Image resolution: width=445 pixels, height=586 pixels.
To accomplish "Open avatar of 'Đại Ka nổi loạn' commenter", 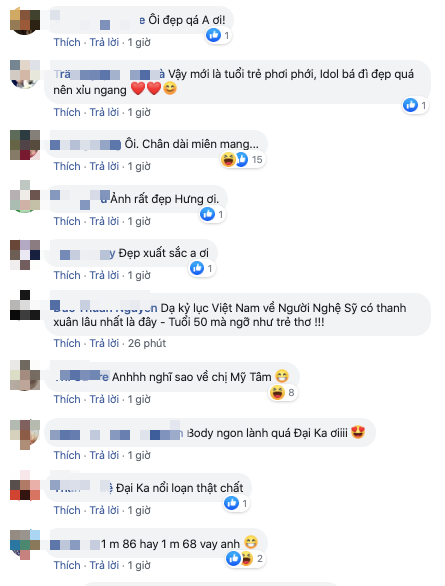I will (25, 485).
